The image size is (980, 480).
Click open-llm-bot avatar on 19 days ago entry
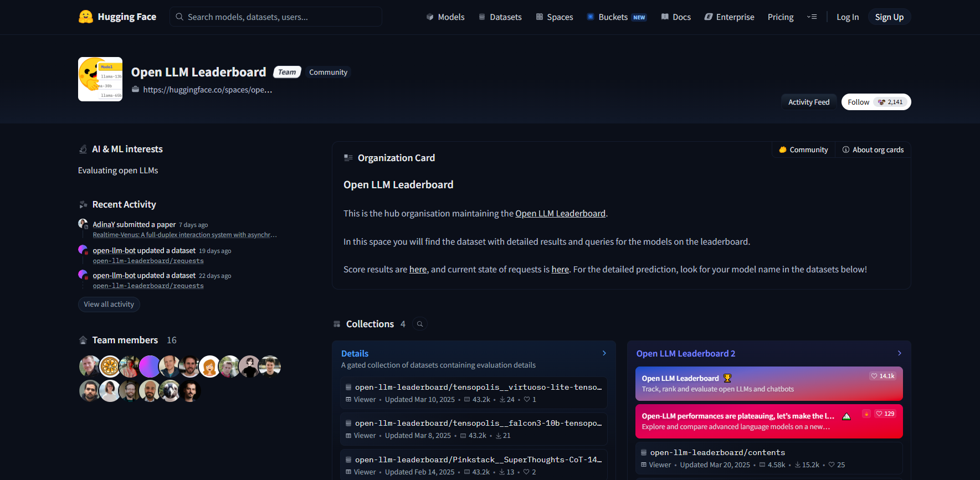click(x=83, y=250)
